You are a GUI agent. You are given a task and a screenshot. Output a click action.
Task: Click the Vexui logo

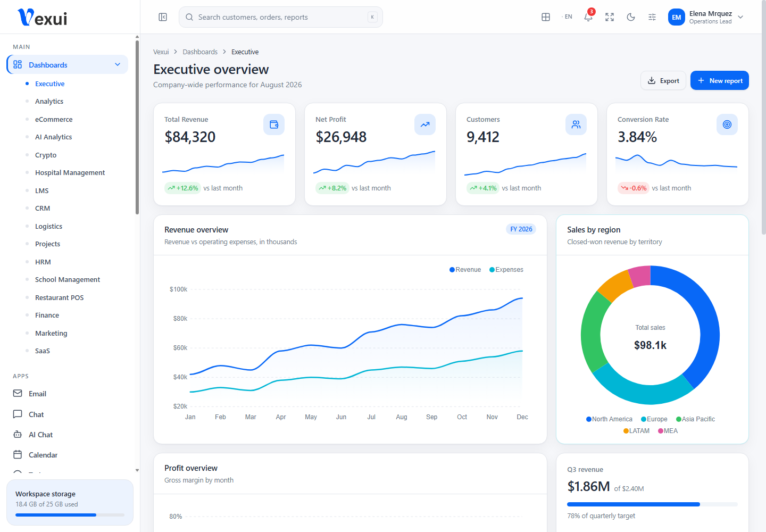43,18
